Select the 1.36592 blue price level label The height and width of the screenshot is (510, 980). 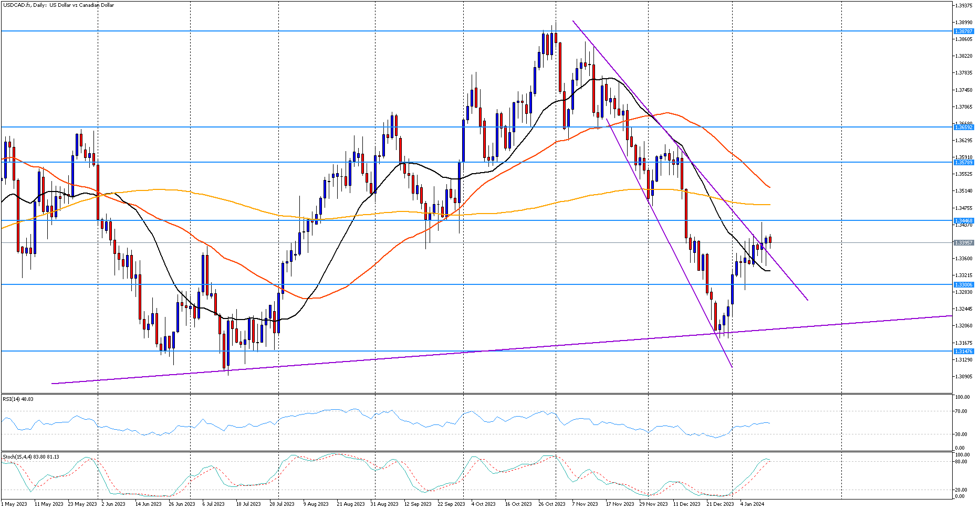tap(963, 127)
